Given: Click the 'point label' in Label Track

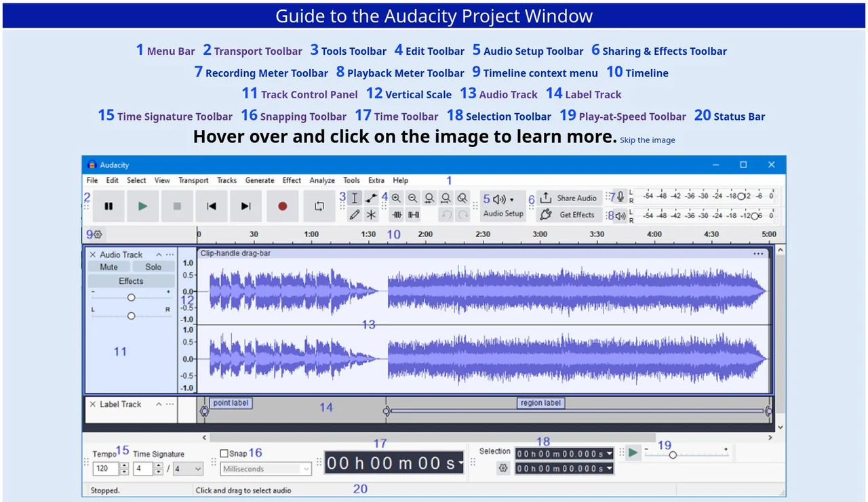Looking at the screenshot, I should pos(231,403).
